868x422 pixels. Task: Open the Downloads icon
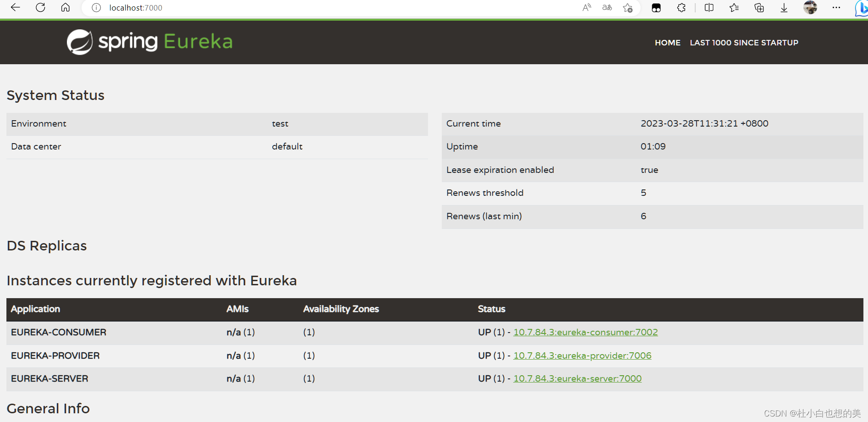tap(784, 8)
